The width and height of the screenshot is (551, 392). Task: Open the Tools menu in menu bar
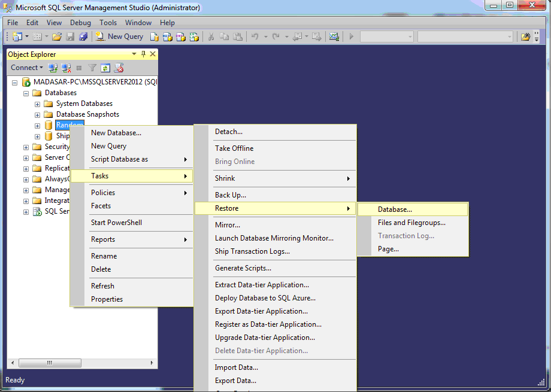click(x=108, y=23)
